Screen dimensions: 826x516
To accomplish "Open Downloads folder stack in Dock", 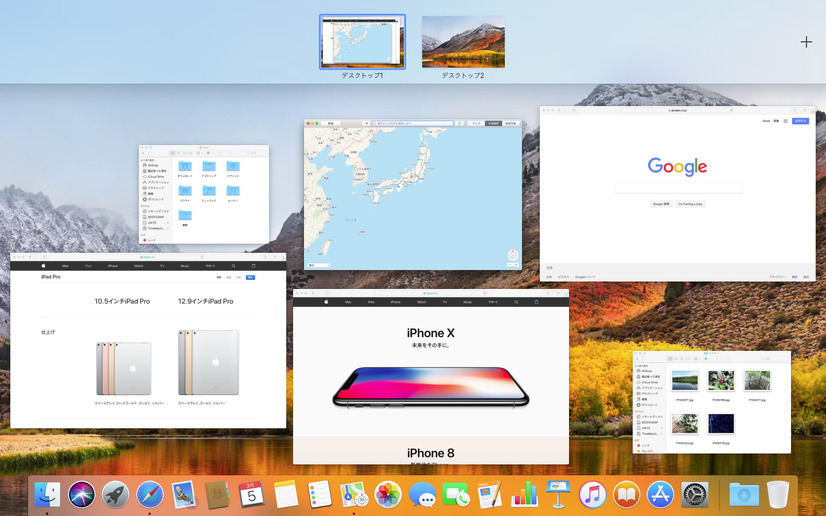I will pyautogui.click(x=744, y=494).
